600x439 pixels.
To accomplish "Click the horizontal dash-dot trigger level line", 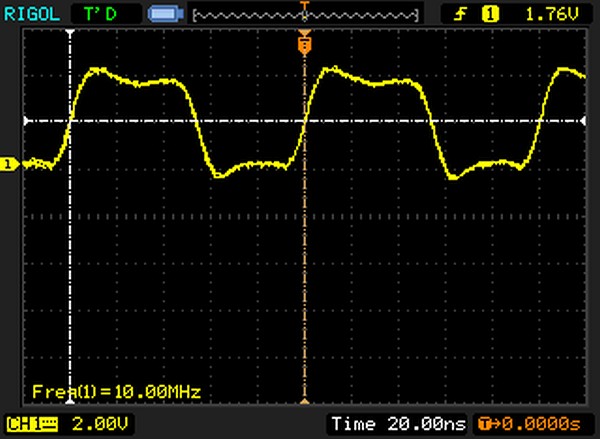I will click(x=200, y=121).
